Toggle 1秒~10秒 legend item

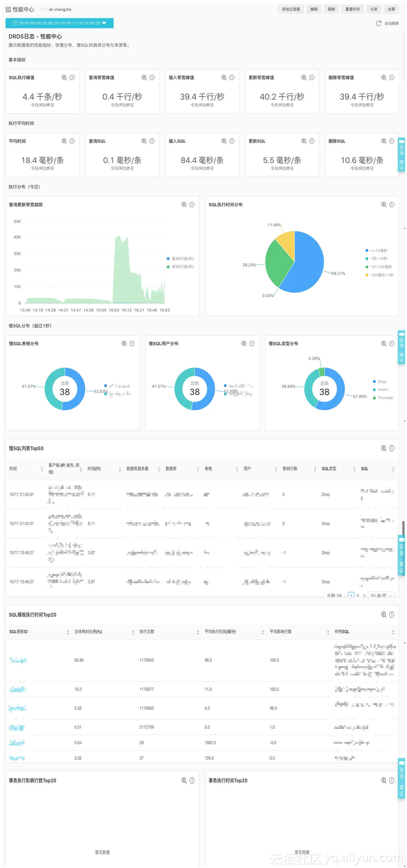click(x=376, y=258)
